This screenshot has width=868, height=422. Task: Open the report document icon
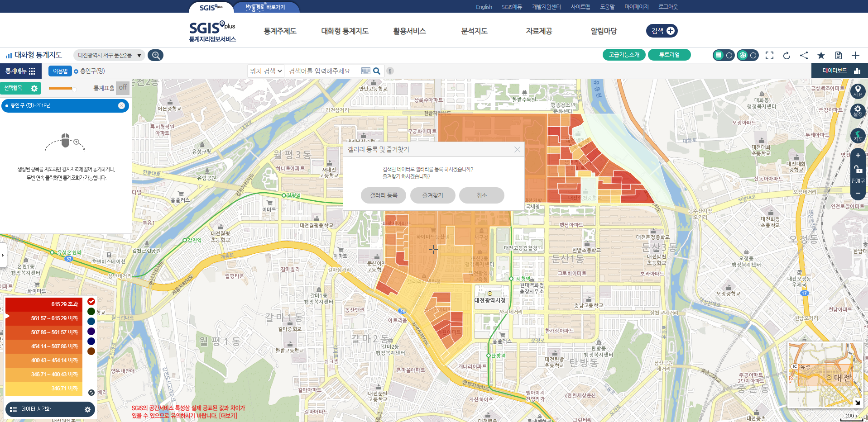point(838,55)
